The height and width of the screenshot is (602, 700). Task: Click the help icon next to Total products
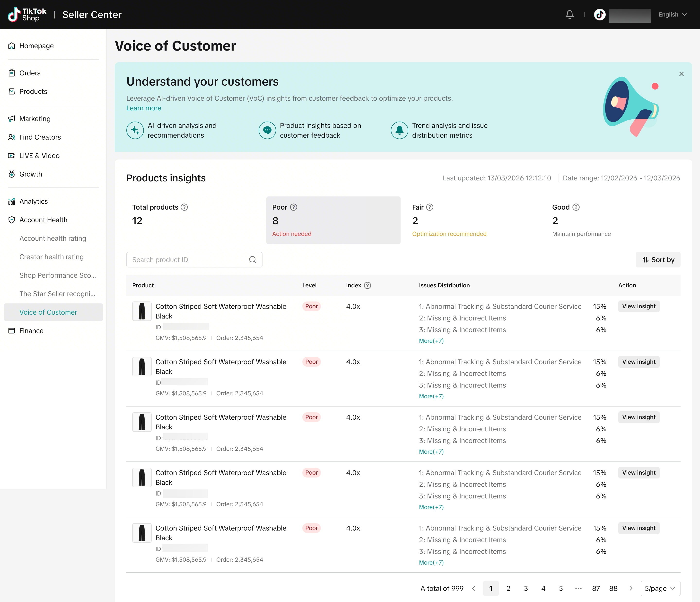point(184,207)
